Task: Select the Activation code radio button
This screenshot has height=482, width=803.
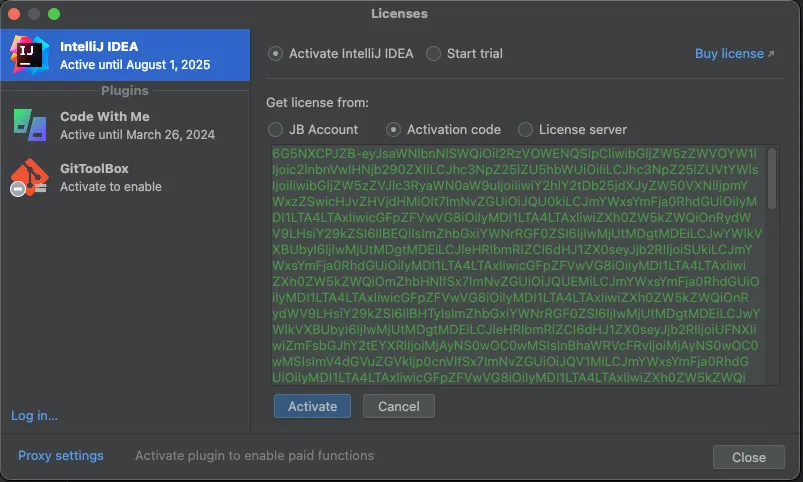Action: pyautogui.click(x=394, y=129)
